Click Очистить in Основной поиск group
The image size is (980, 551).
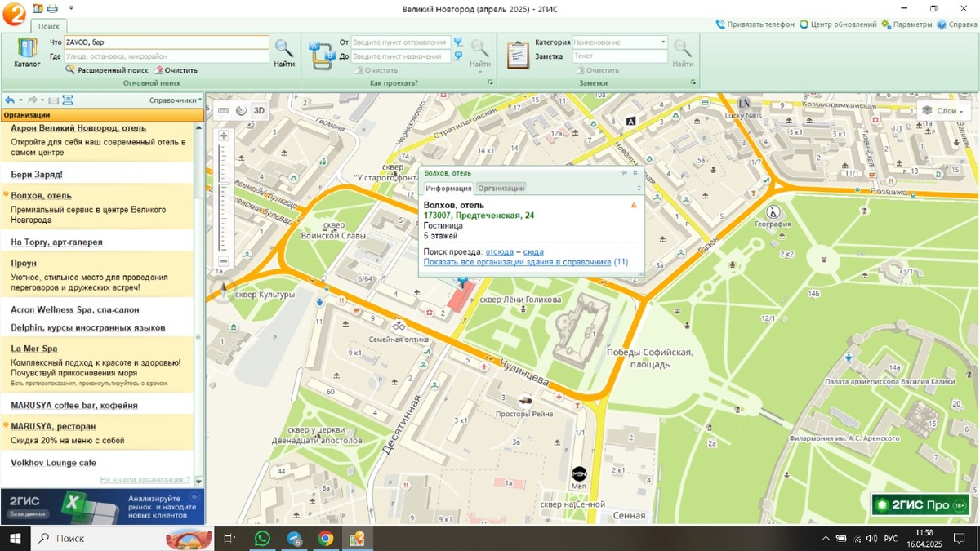176,70
